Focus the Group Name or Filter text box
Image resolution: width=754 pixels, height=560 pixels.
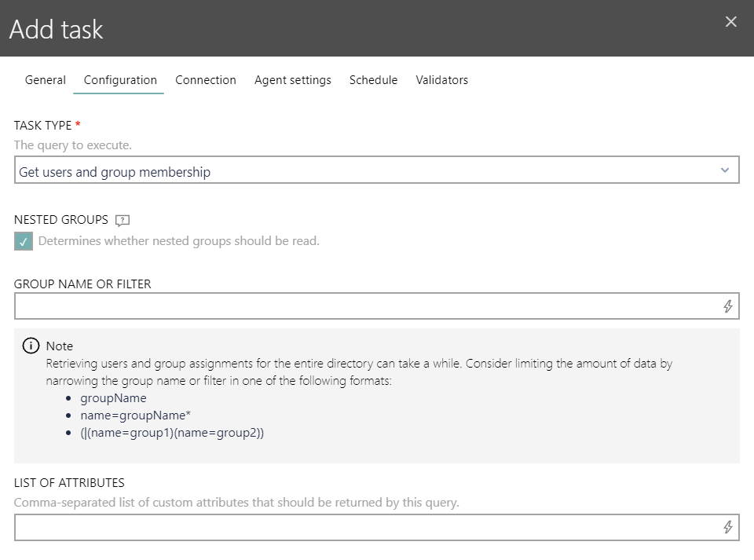coord(365,306)
